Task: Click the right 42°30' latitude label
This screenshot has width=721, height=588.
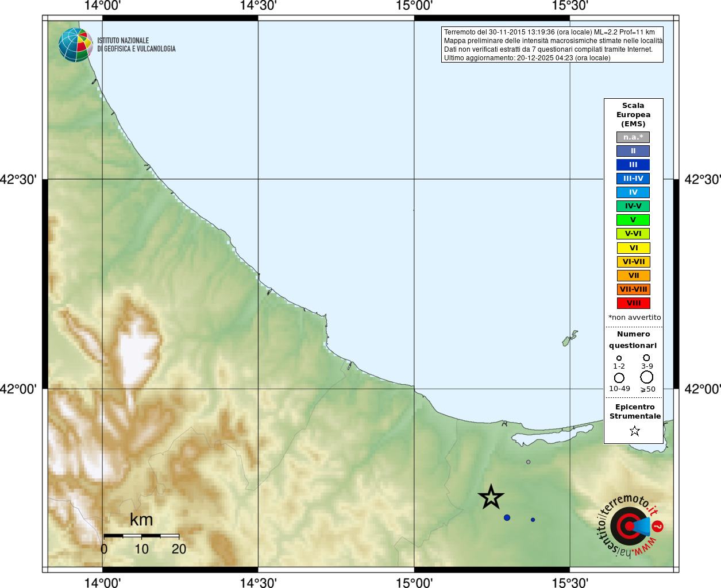Action: pos(703,179)
